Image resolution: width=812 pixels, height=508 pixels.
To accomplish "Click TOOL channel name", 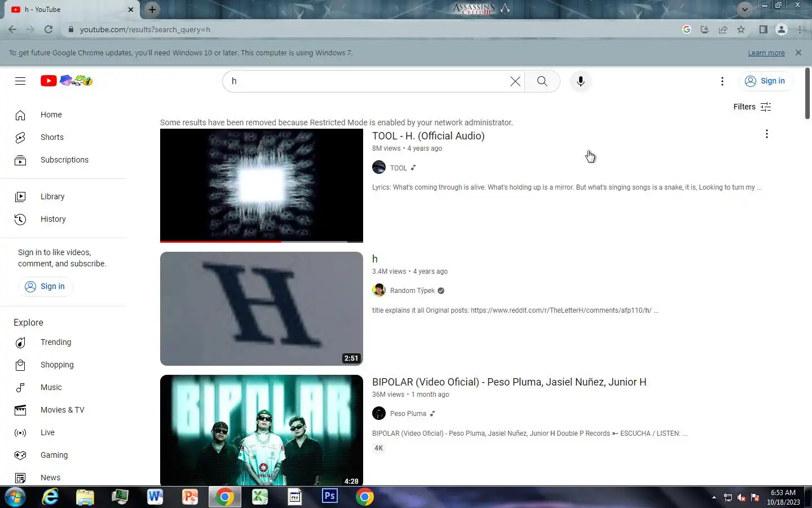I will click(398, 168).
